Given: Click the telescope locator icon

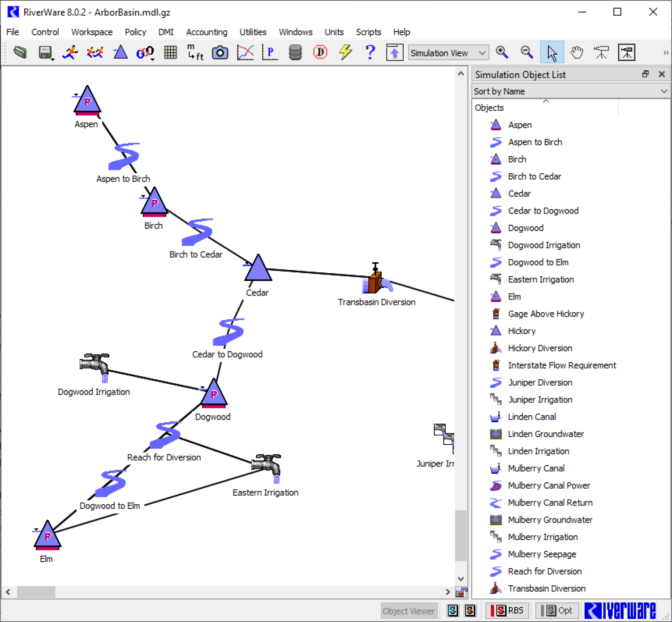Looking at the screenshot, I should [x=601, y=52].
